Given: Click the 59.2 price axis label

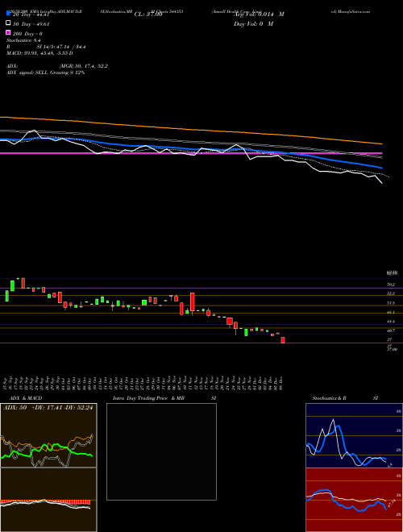Looking at the screenshot, I should (390, 285).
